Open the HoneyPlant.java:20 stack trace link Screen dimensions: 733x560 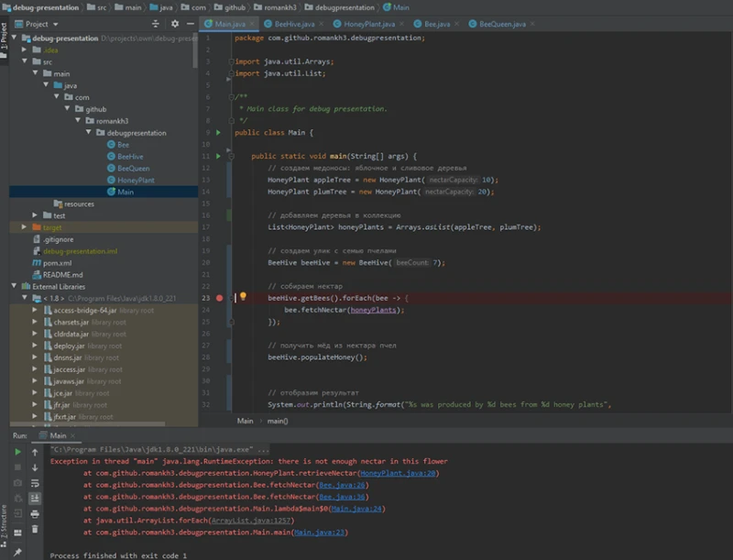point(399,474)
